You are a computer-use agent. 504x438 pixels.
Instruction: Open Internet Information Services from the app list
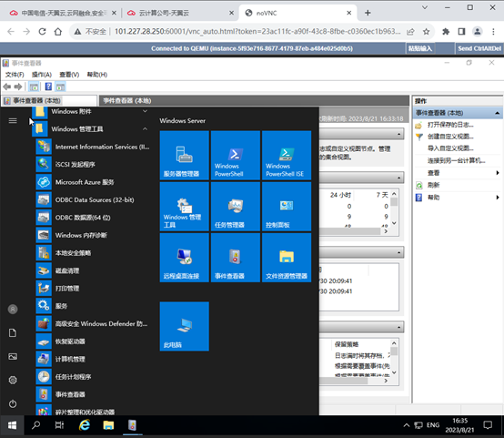tap(93, 147)
